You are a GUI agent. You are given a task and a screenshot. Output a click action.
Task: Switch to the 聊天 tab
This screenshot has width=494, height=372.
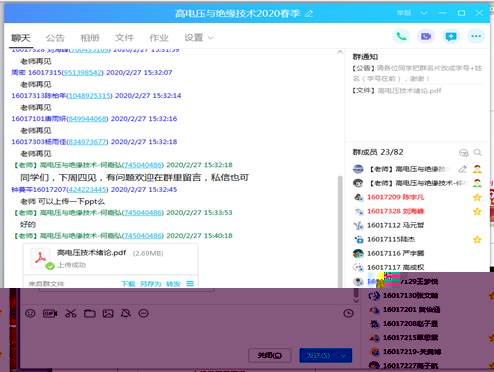click(x=21, y=38)
